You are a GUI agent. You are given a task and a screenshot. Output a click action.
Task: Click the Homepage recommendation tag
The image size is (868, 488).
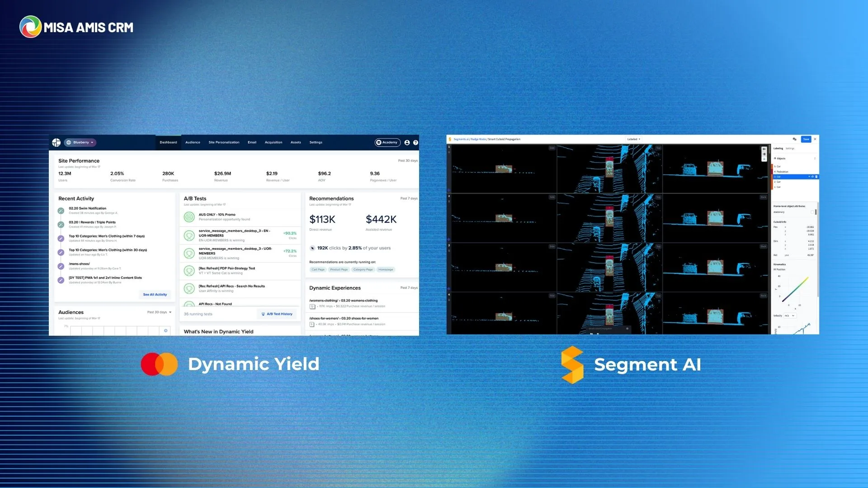(386, 270)
